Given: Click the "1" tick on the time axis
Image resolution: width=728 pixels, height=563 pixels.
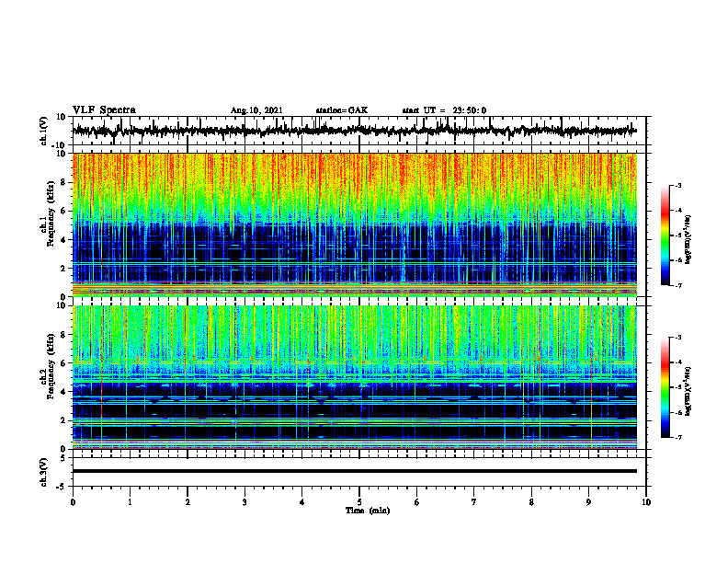Looking at the screenshot, I should pos(130,502).
